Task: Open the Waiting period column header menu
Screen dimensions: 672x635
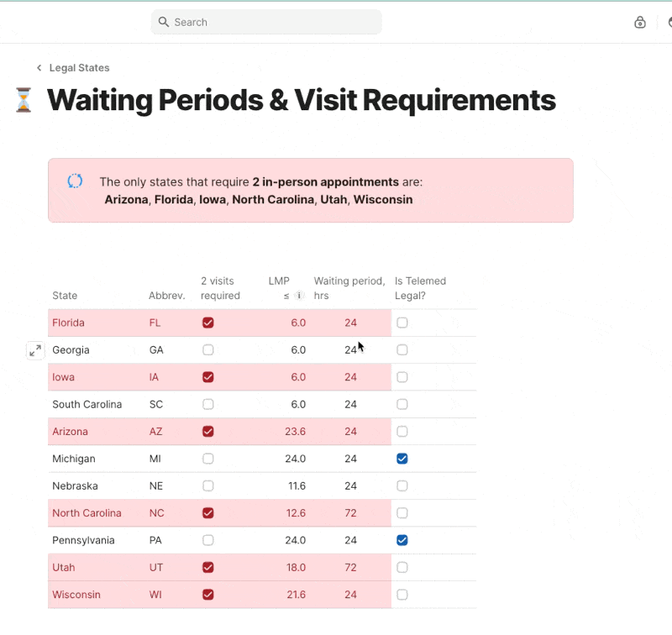Action: pyautogui.click(x=349, y=288)
